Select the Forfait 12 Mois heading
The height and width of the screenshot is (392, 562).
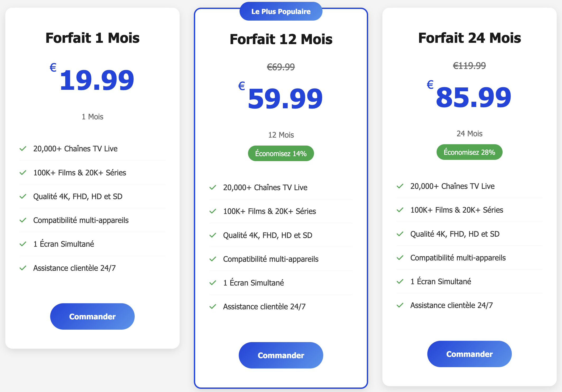281,39
